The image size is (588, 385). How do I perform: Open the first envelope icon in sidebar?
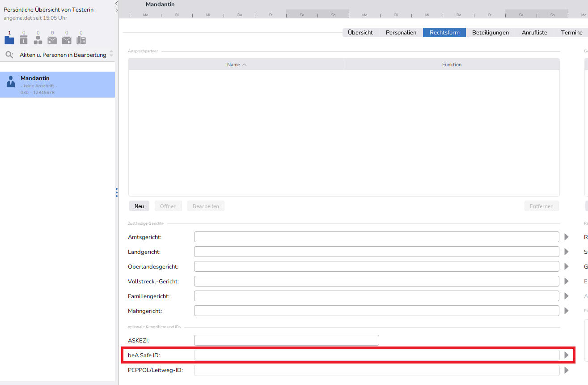[x=52, y=40]
